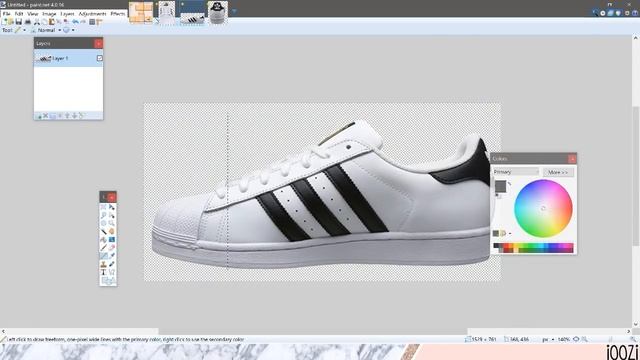
Task: Select the Rectangle Select tool
Action: (x=104, y=207)
